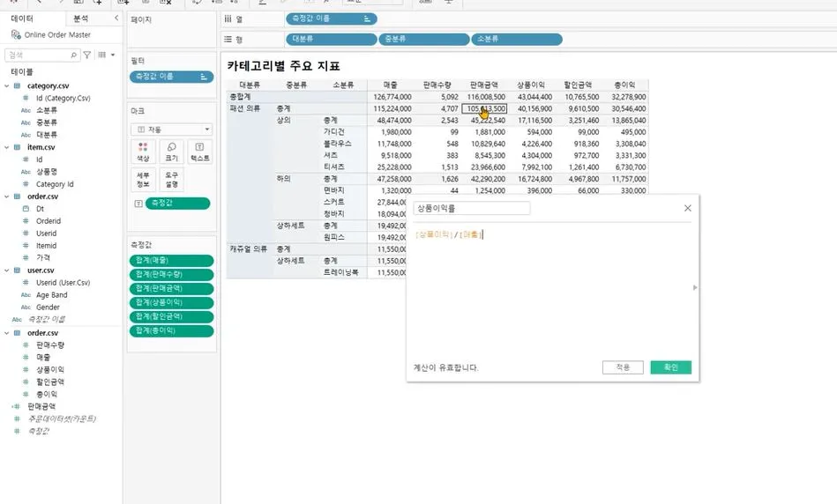Open the 색상 color mark card
Screen dimensions: 837x504
143,152
